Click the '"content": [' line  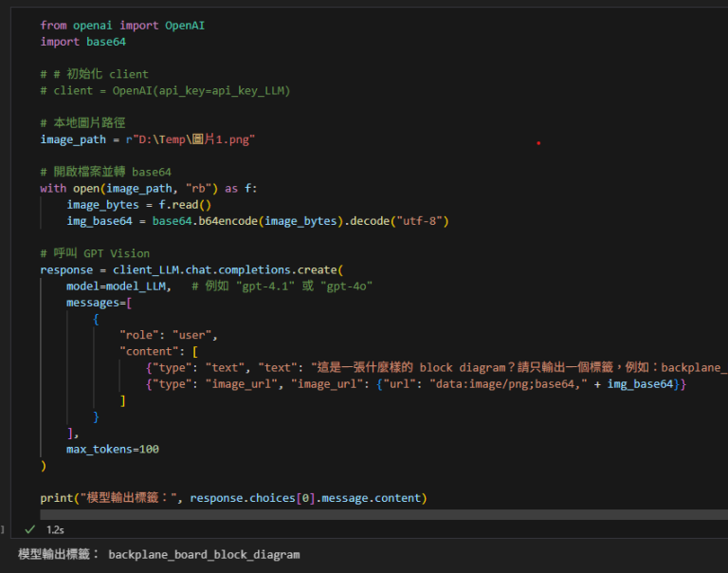click(159, 352)
